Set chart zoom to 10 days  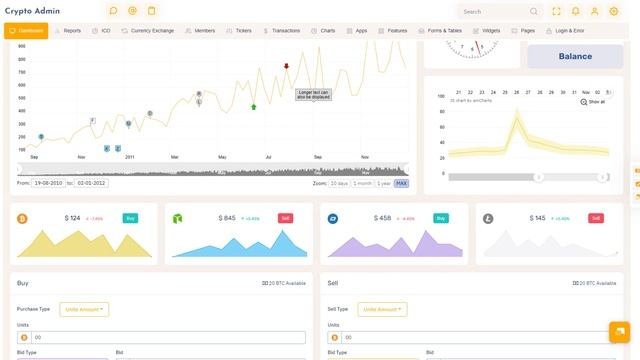[339, 184]
